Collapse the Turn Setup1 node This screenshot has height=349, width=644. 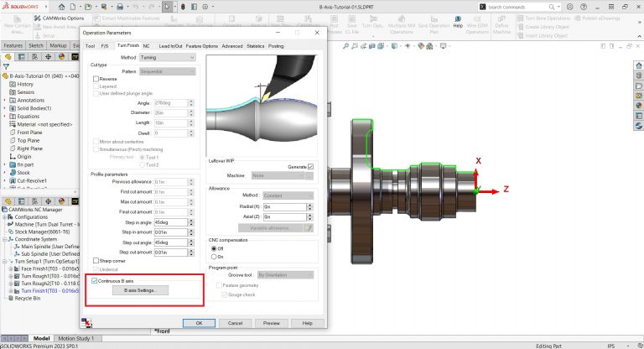point(5,262)
